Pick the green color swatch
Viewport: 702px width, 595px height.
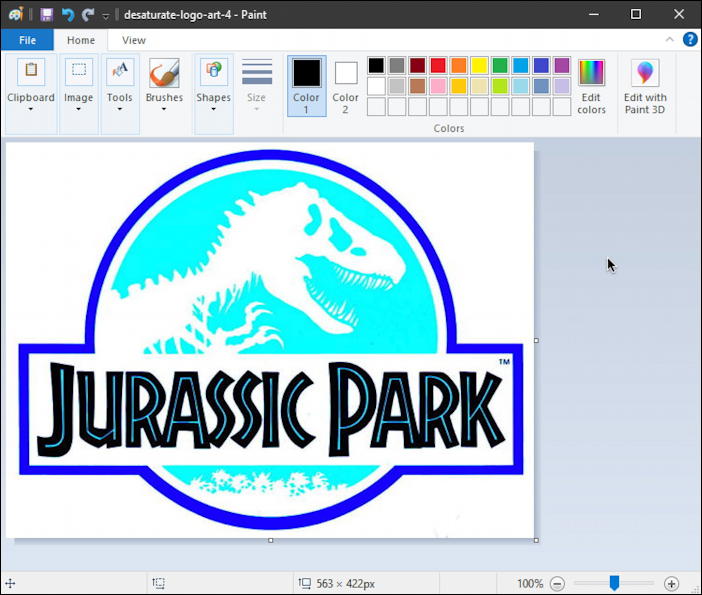click(x=500, y=65)
